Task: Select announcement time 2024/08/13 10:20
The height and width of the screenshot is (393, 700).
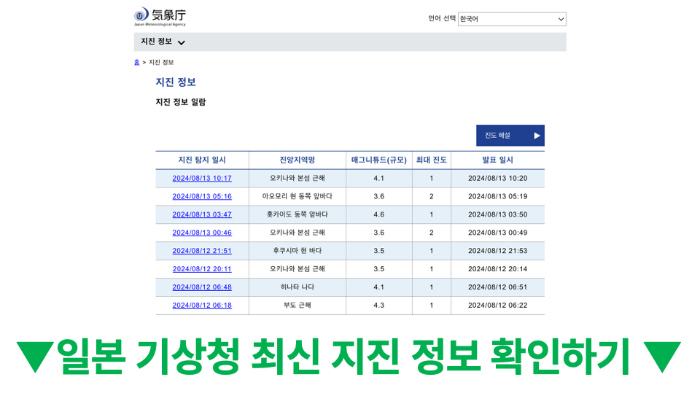Action: point(498,178)
